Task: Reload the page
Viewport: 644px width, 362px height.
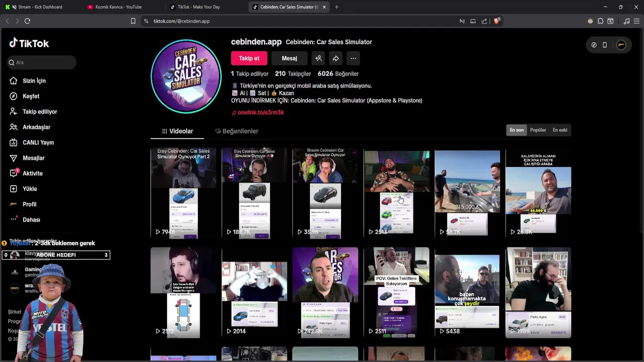Action: (x=27, y=21)
